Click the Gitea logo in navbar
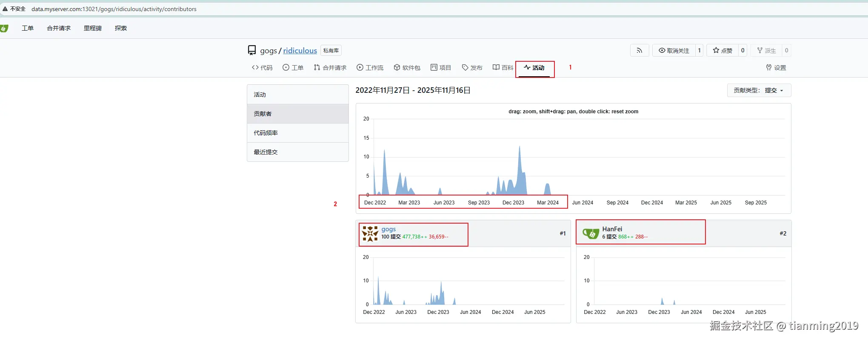Viewport: 868px width, 342px height. [4, 28]
